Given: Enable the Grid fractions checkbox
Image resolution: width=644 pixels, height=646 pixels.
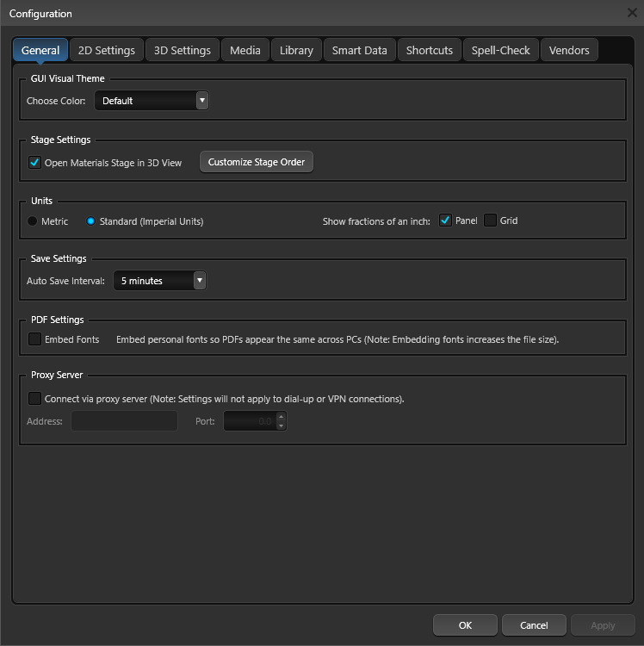Looking at the screenshot, I should tap(490, 221).
